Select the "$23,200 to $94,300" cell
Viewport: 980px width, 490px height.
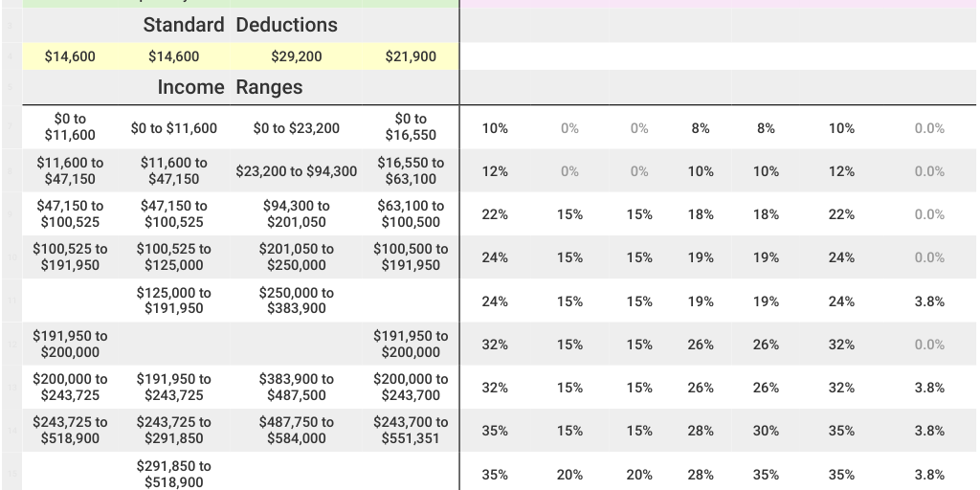[297, 171]
